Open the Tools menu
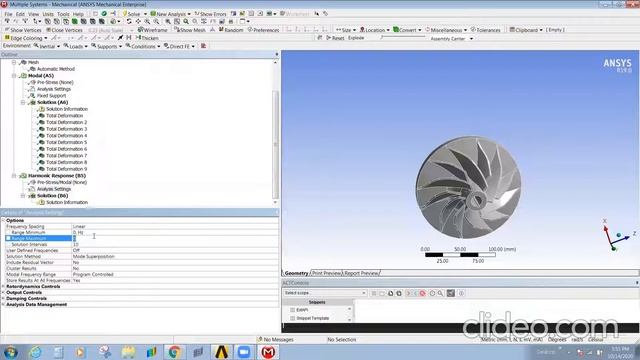Viewport: 640px width, 360px height. [63, 14]
